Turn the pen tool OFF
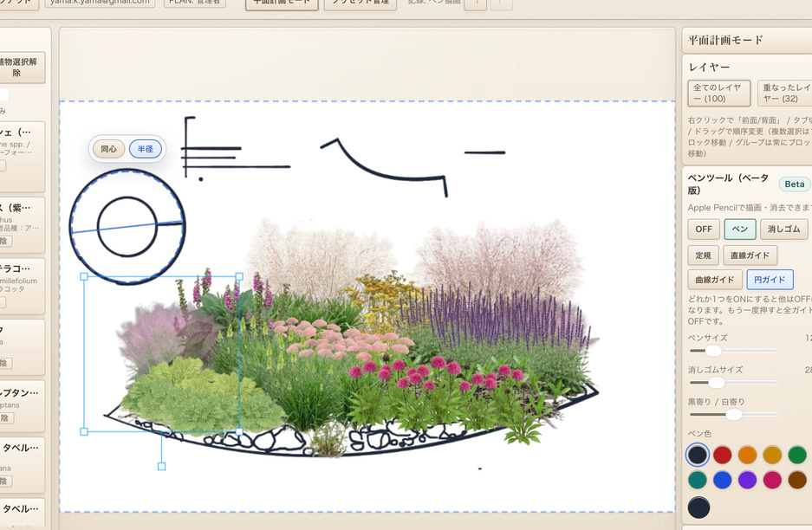The image size is (812, 530). point(703,229)
